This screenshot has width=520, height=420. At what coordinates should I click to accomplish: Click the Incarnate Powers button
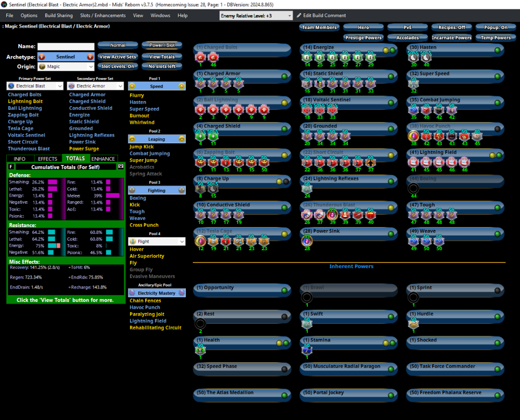point(450,37)
